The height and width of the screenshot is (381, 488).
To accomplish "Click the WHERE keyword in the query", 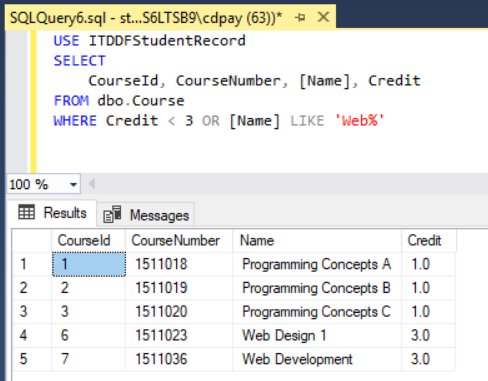I will click(75, 121).
